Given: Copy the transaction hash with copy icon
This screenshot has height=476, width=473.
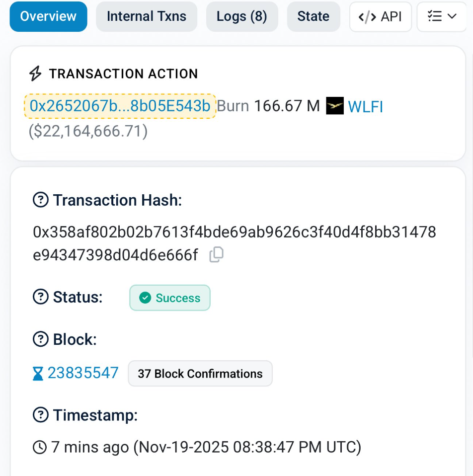Looking at the screenshot, I should (216, 255).
